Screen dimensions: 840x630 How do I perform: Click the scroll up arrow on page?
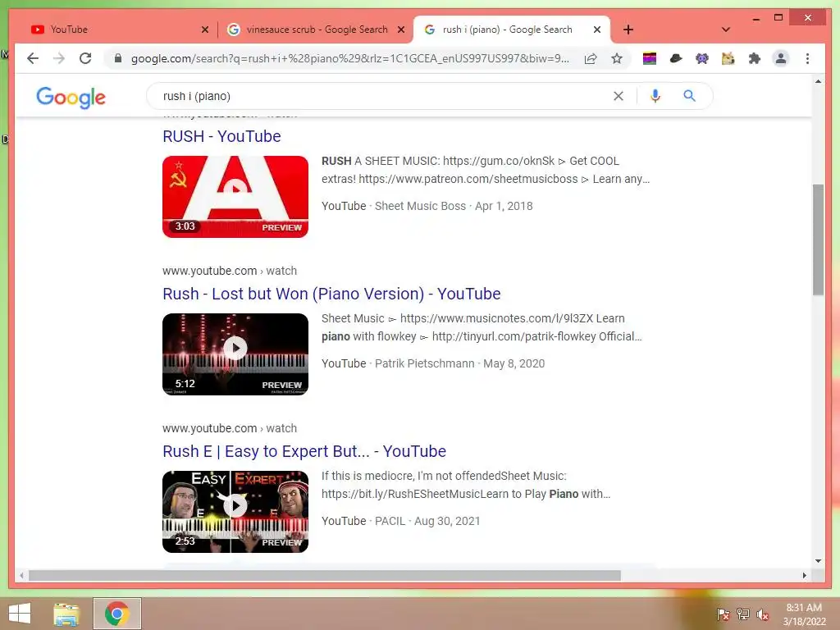pos(818,81)
